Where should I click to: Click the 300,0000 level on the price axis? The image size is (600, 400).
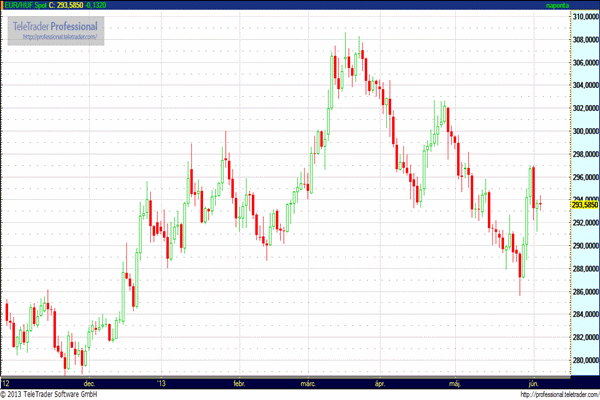(584, 132)
